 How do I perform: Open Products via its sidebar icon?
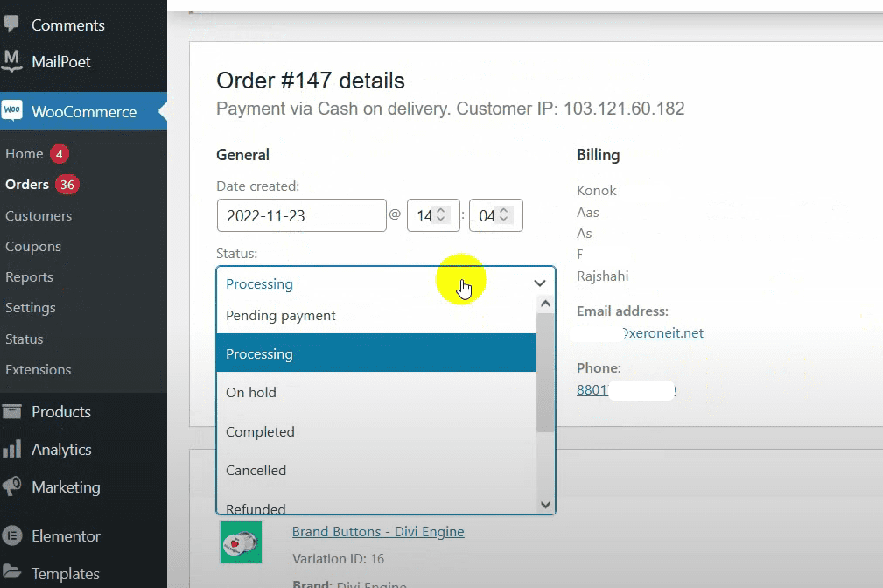pos(11,411)
